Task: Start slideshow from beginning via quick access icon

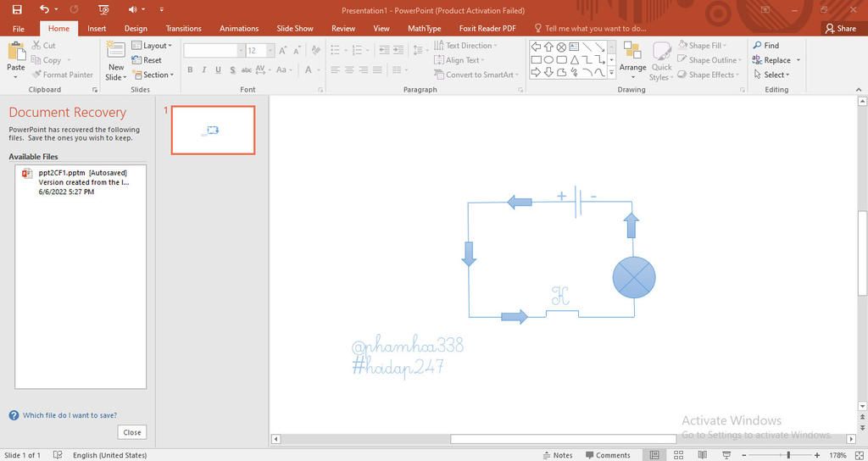Action: click(x=103, y=9)
